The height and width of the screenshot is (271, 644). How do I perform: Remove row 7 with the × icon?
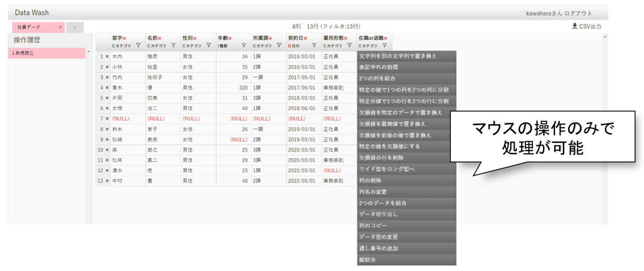click(x=107, y=119)
